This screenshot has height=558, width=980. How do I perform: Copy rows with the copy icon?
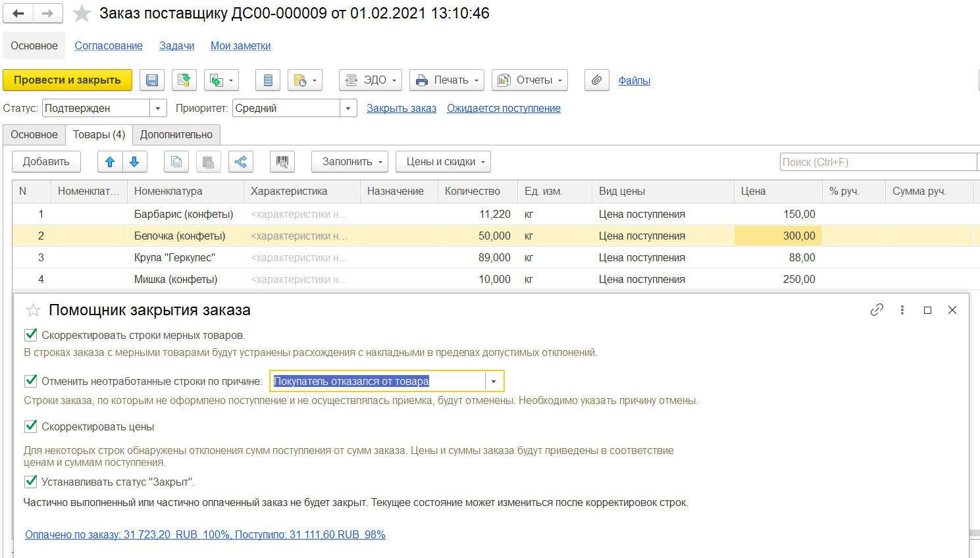click(x=176, y=162)
